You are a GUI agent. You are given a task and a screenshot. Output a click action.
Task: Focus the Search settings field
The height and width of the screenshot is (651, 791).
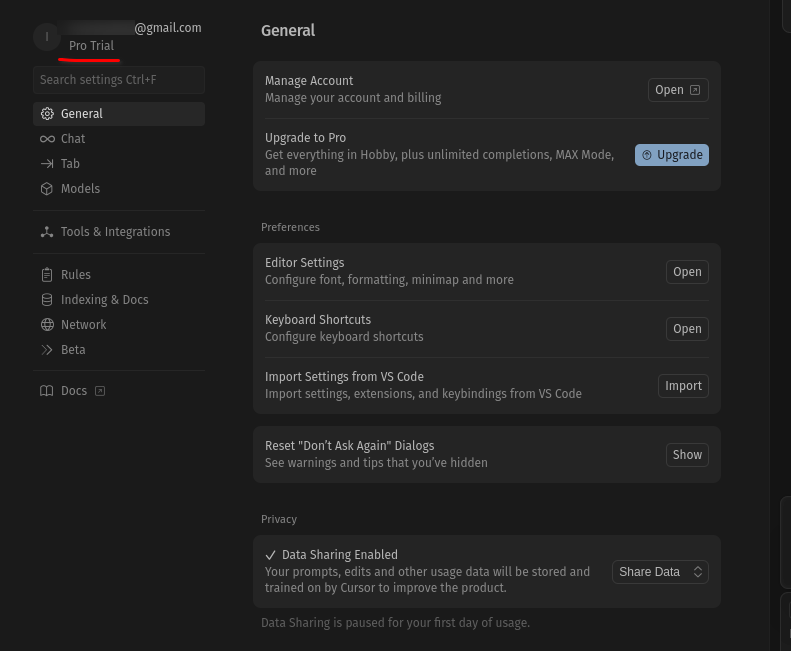pos(119,80)
